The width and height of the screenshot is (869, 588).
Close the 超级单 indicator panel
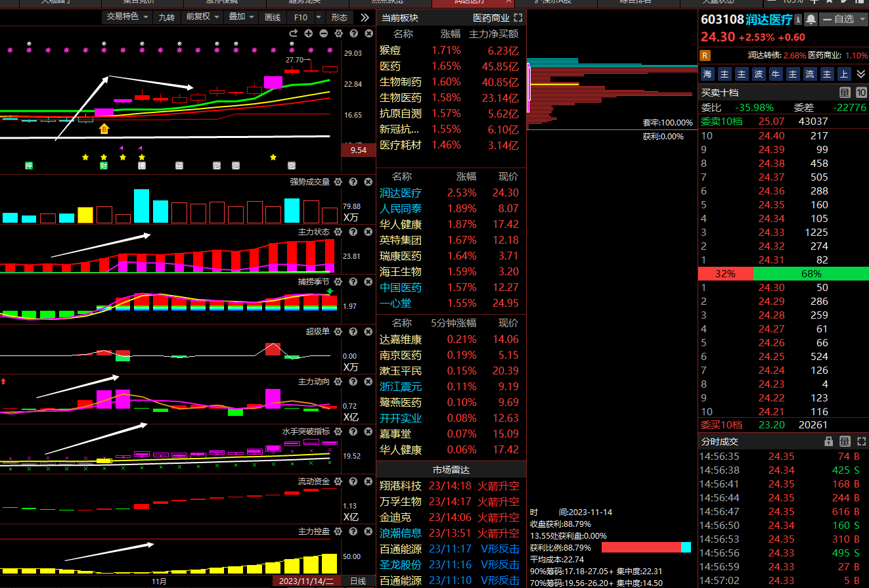(x=368, y=332)
